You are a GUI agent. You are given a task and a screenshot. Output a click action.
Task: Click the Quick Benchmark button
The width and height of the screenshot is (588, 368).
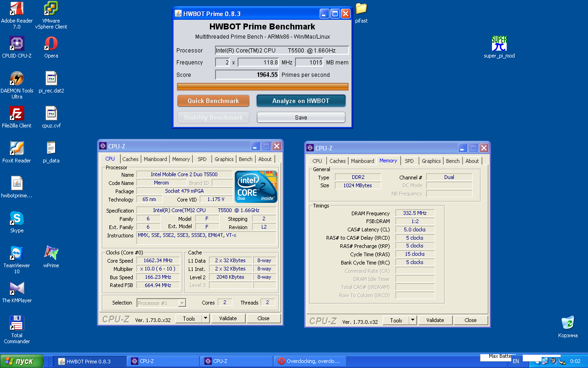pos(213,101)
